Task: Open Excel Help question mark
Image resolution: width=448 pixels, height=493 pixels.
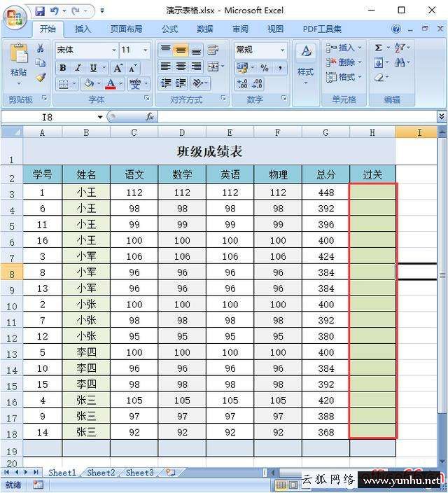Action: [x=396, y=29]
